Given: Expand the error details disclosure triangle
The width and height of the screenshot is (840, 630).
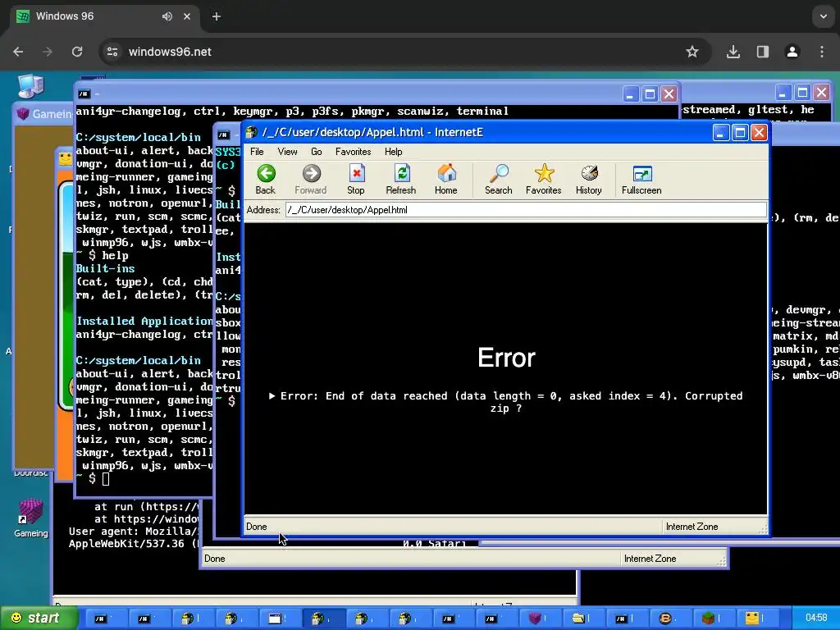Looking at the screenshot, I should [272, 396].
